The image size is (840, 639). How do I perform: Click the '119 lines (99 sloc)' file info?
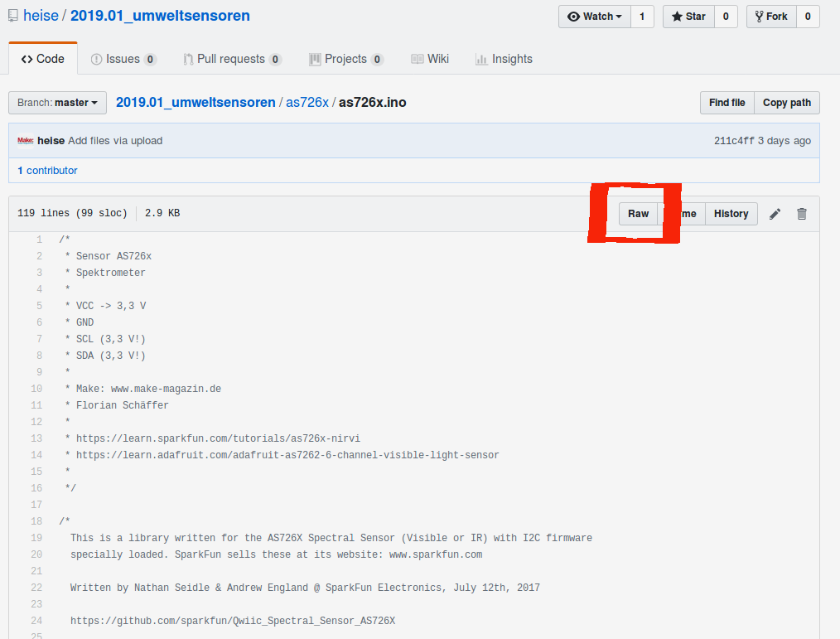tap(72, 213)
